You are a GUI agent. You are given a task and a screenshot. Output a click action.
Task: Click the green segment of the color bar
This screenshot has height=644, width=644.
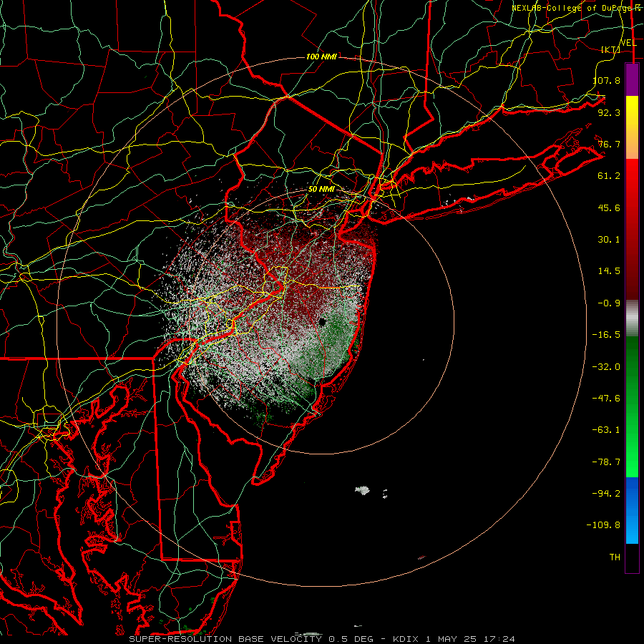tap(632, 406)
